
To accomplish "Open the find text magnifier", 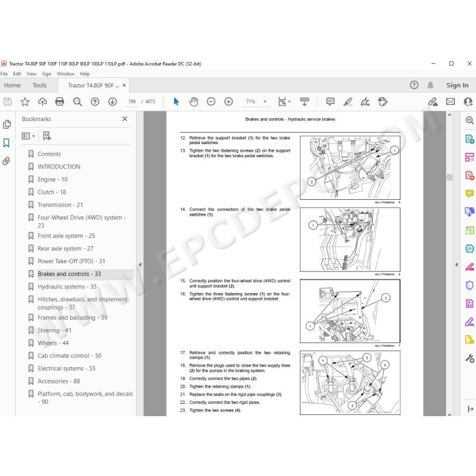I will click(x=78, y=102).
